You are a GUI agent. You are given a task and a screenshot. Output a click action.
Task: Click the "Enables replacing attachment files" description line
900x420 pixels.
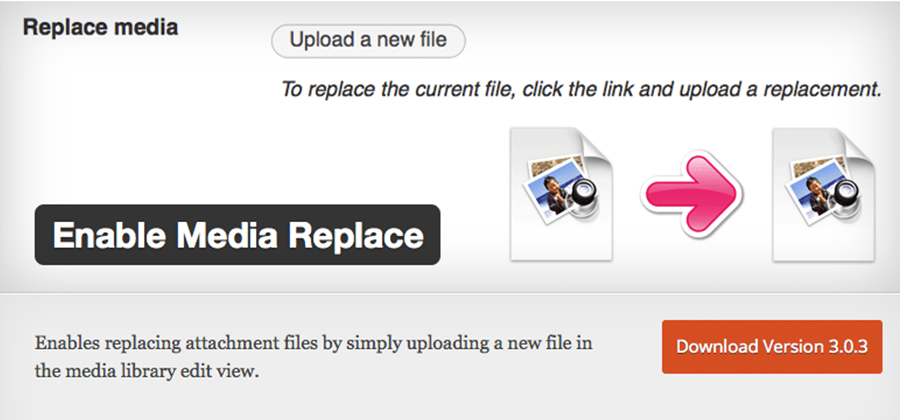(x=314, y=344)
